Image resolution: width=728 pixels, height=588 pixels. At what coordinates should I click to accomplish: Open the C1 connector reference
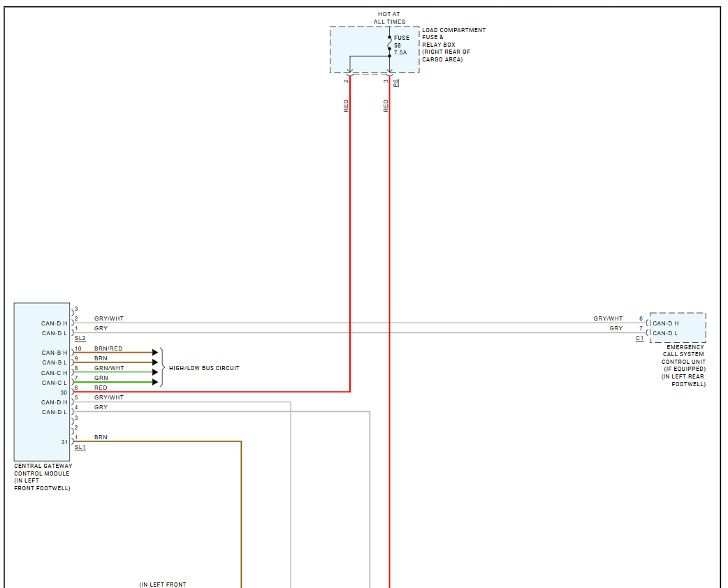pyautogui.click(x=640, y=338)
